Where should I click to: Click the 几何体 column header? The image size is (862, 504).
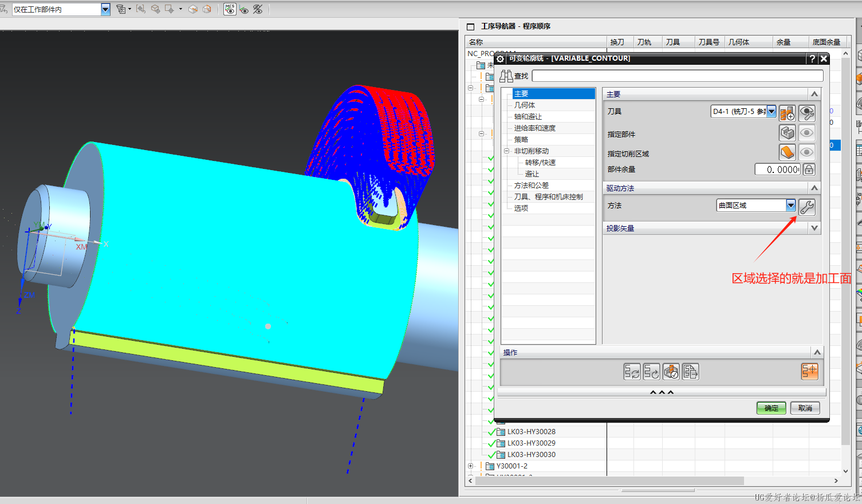747,42
